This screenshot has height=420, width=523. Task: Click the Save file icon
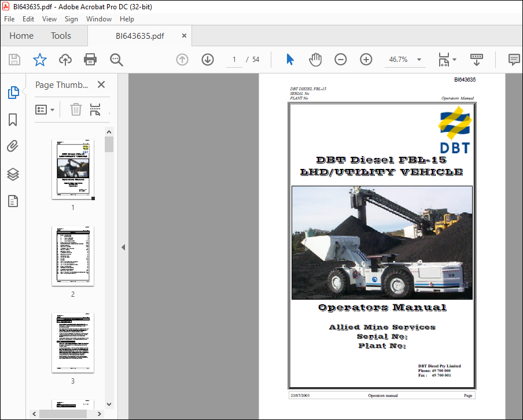point(14,60)
